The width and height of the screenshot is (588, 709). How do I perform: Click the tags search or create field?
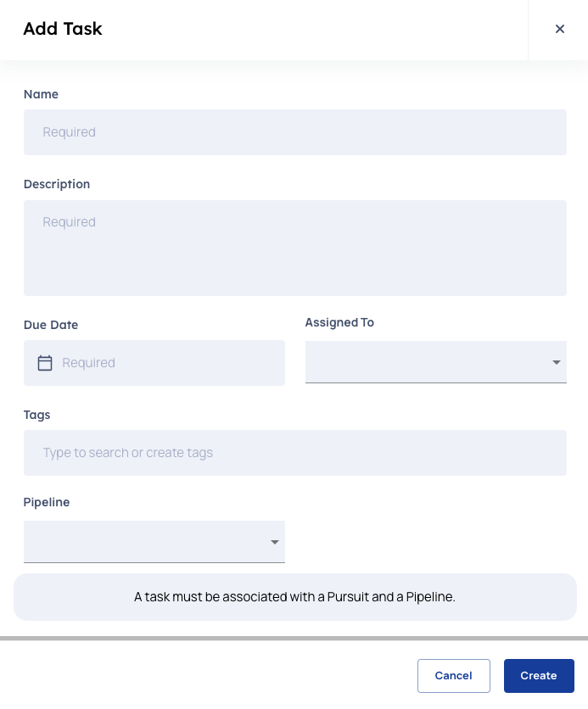click(x=295, y=453)
